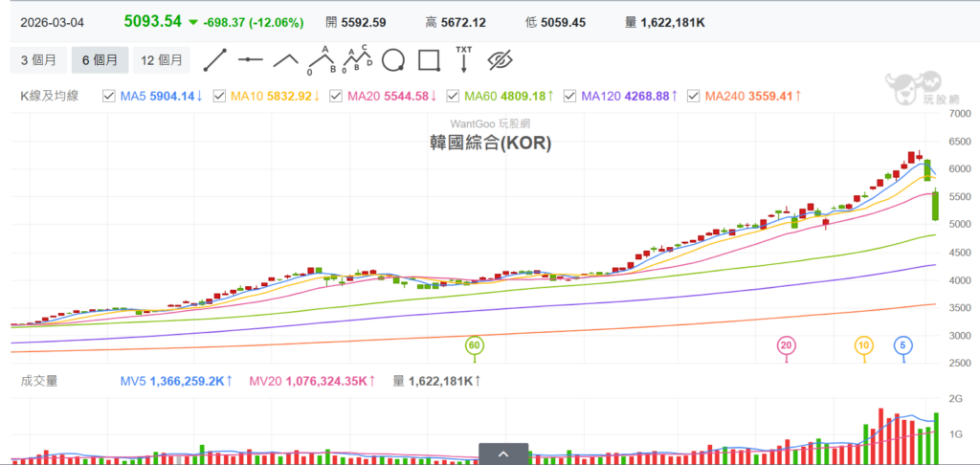Screen dimensions: 980x465
Task: Hide drawings with the crossed-eye icon
Action: pyautogui.click(x=500, y=60)
